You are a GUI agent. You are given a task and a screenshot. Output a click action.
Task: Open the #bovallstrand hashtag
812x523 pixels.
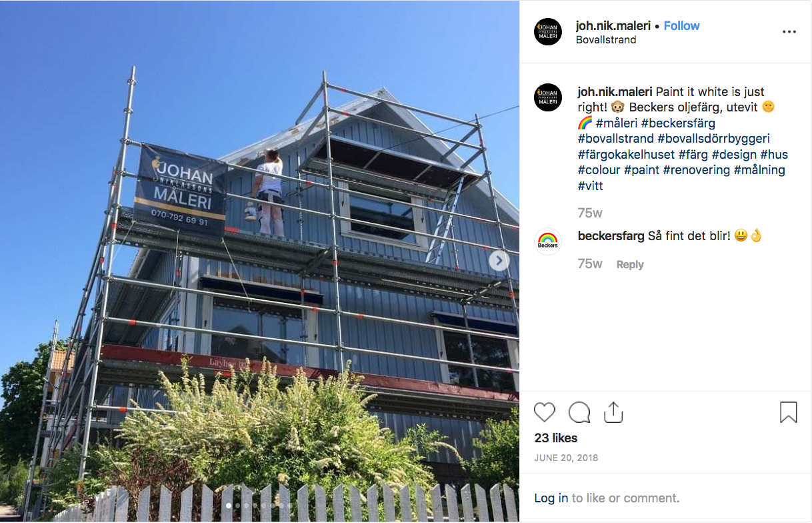(x=616, y=139)
